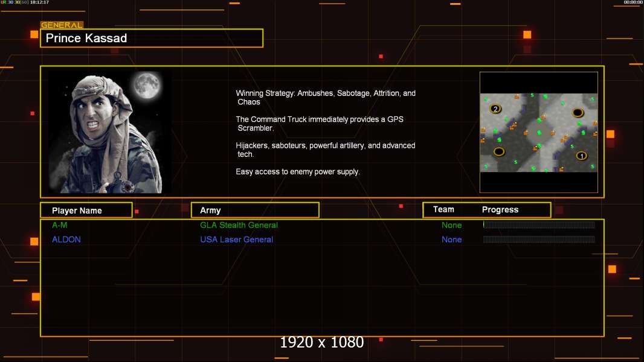Click the map preview thumbnail
The height and width of the screenshot is (362, 644).
click(x=538, y=132)
